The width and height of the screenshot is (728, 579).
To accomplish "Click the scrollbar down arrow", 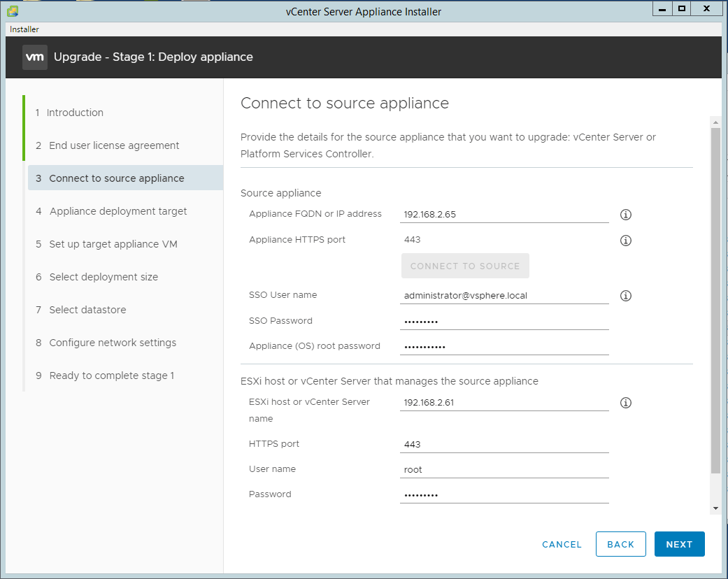I will pyautogui.click(x=715, y=508).
